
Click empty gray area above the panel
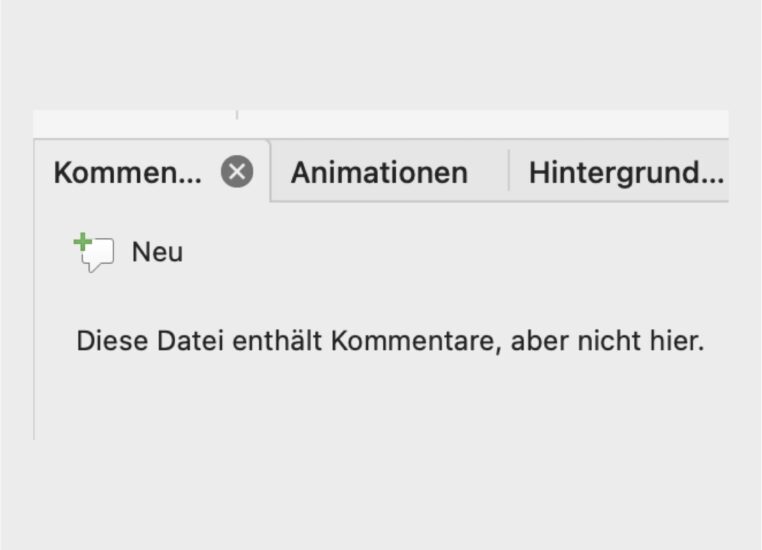tap(381, 53)
